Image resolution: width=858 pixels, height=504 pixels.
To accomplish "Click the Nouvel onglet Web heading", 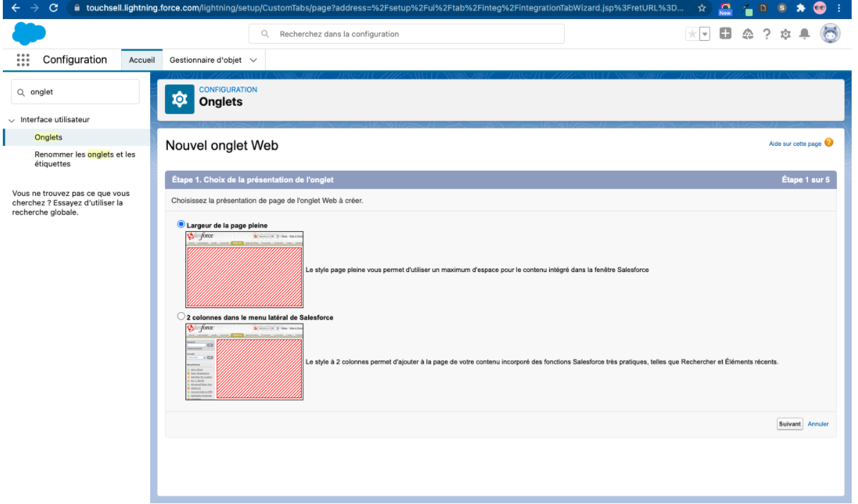I will [x=222, y=146].
